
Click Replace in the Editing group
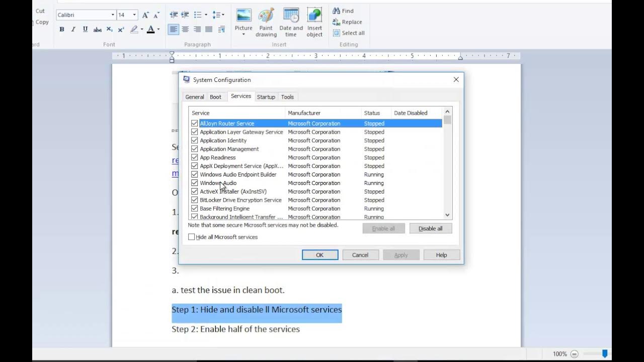pos(347,22)
